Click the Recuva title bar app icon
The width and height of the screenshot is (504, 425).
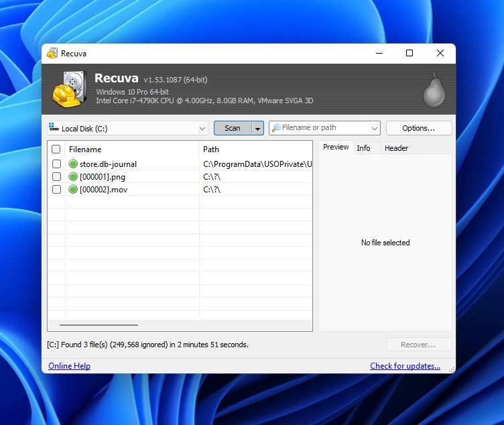(52, 54)
